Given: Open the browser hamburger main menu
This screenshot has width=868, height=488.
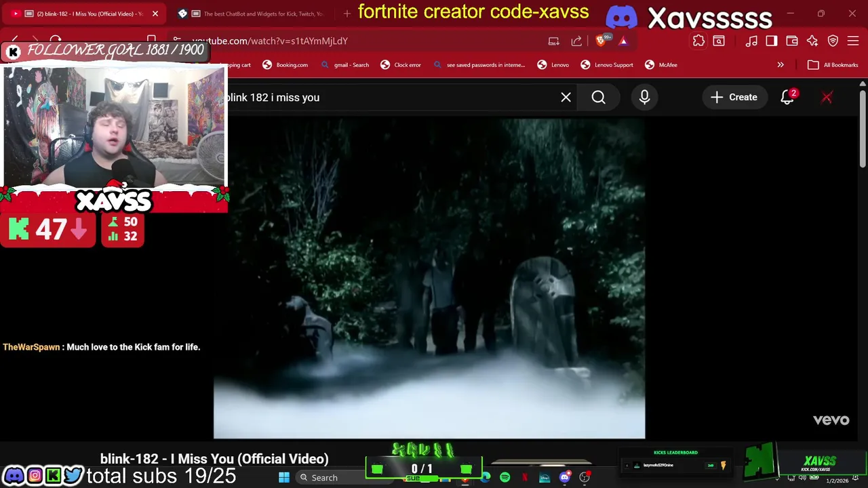Looking at the screenshot, I should point(853,41).
